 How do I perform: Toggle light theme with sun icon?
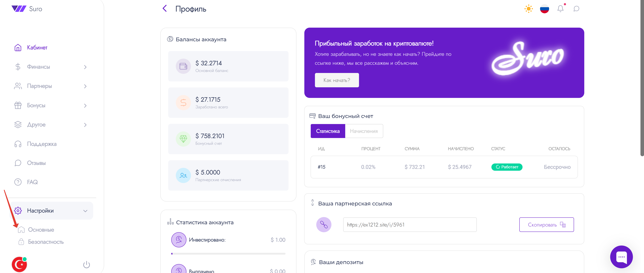pos(528,9)
